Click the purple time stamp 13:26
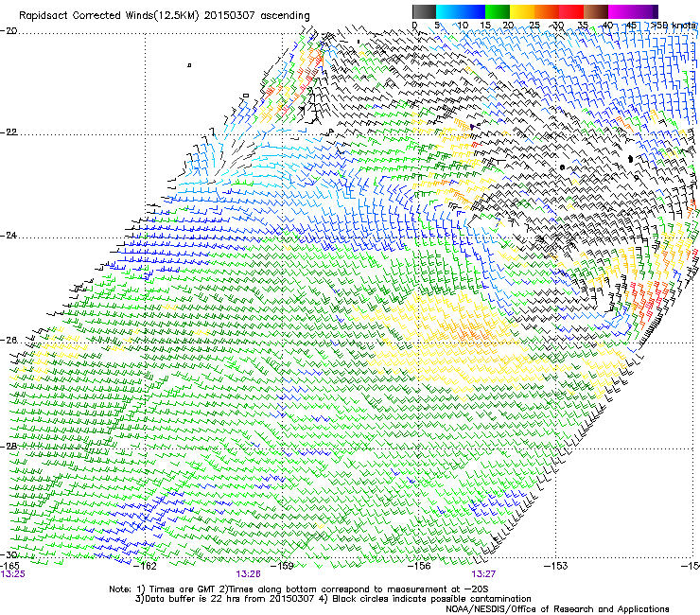The height and width of the screenshot is (615, 700). pyautogui.click(x=248, y=574)
